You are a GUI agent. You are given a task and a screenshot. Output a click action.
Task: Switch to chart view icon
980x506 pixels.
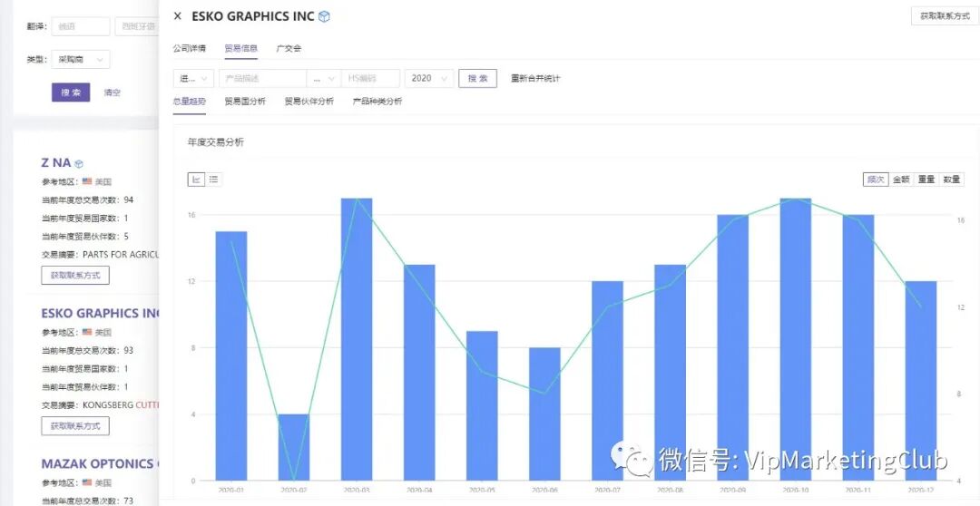(x=196, y=180)
